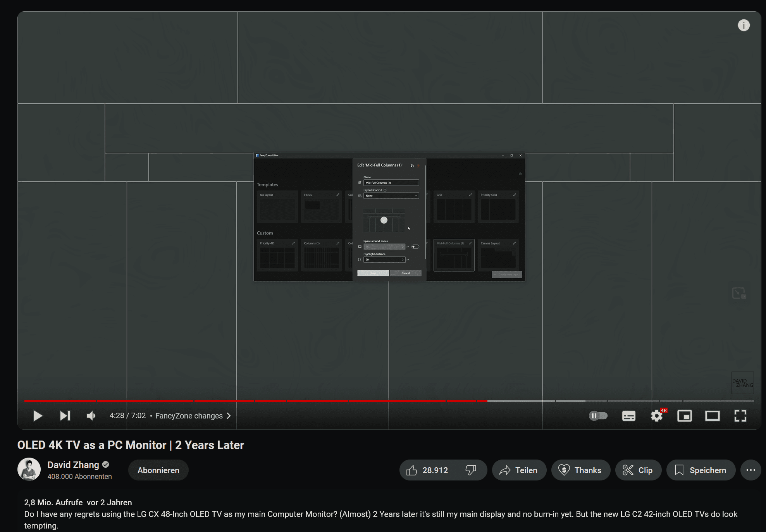Image resolution: width=766 pixels, height=532 pixels.
Task: Click the video time display 4:28 / 7:02
Action: point(127,416)
